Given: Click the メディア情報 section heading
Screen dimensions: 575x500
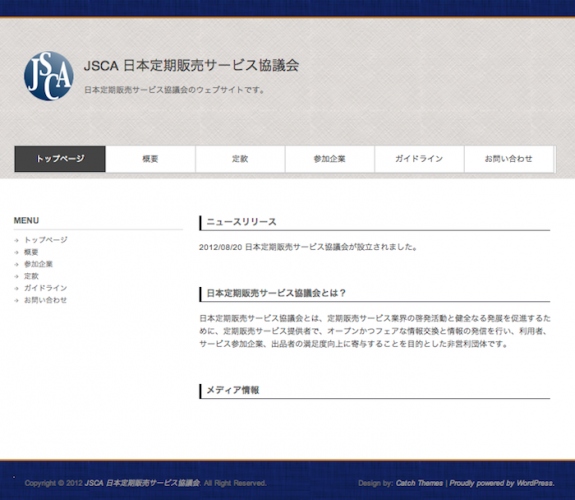Looking at the screenshot, I should coord(233,390).
